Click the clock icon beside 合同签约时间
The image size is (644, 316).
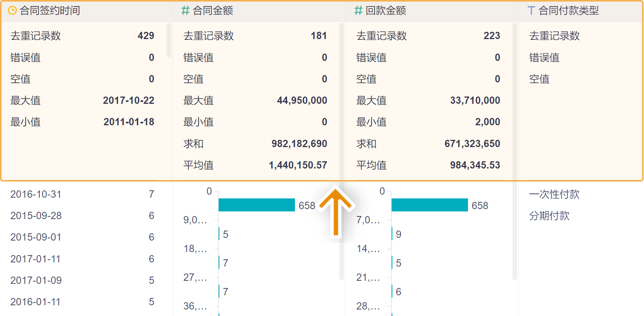tap(12, 11)
